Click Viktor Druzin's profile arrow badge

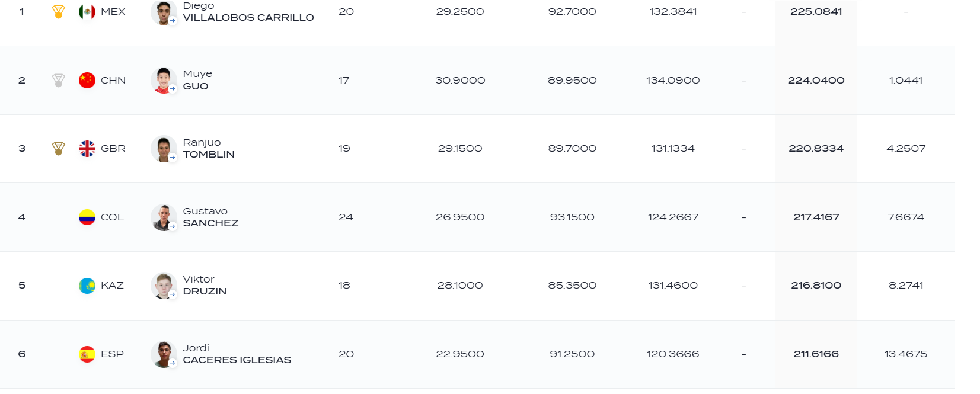(173, 294)
